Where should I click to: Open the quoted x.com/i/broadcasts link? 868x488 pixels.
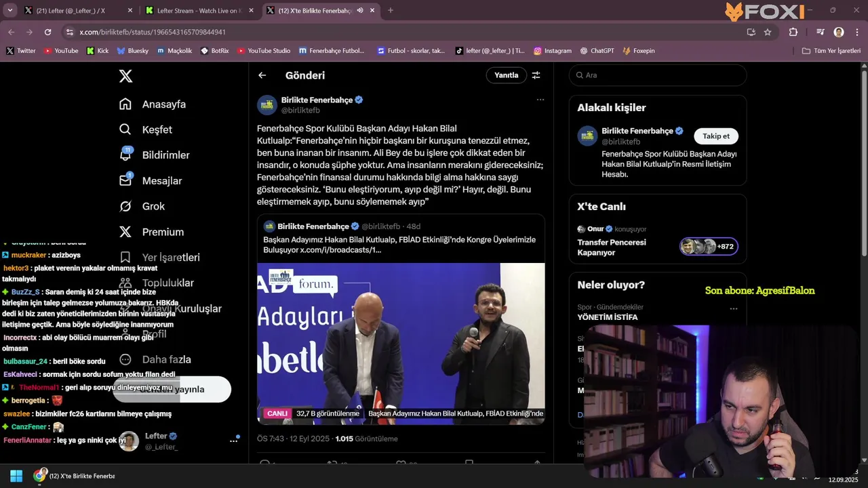click(x=341, y=250)
